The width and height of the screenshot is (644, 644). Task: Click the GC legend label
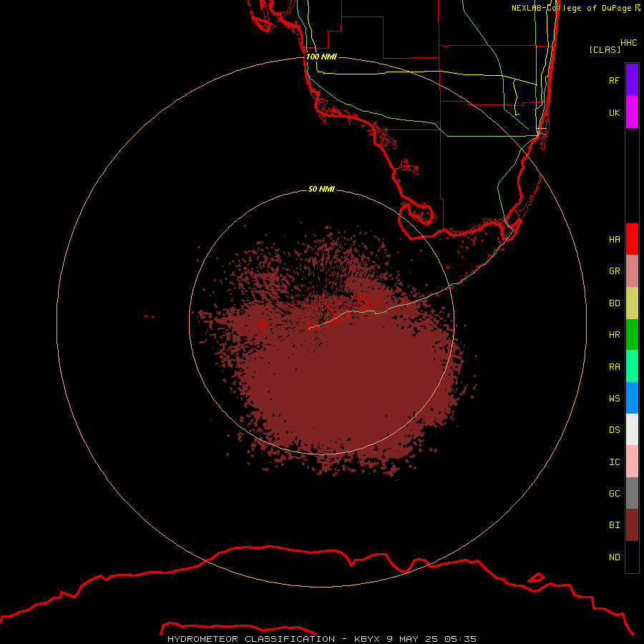(614, 493)
